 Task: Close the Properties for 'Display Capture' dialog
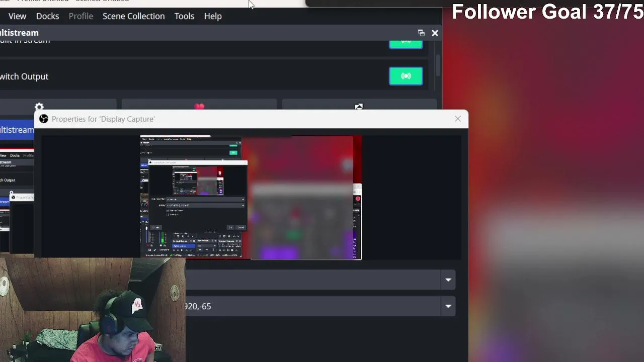click(x=457, y=119)
